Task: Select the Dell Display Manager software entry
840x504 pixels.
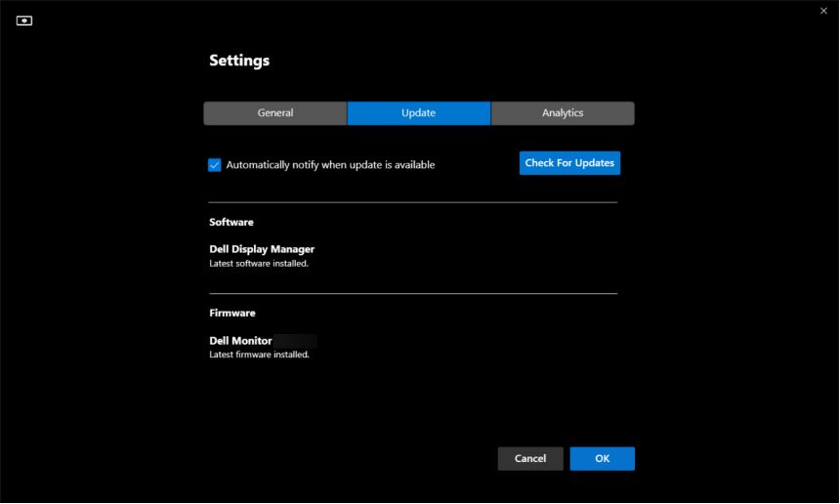Action: [262, 249]
